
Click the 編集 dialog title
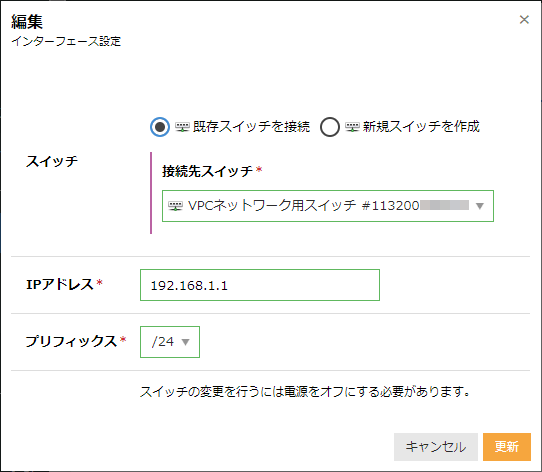(x=27, y=22)
